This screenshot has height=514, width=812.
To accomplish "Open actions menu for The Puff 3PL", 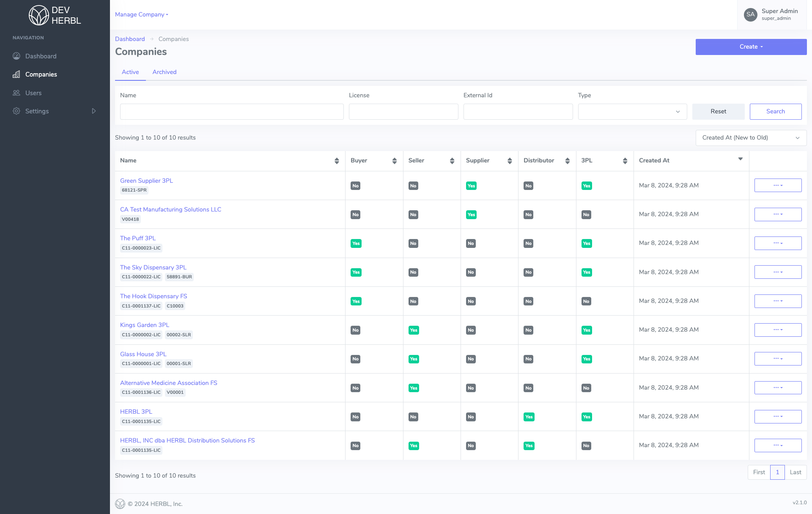I will [778, 243].
